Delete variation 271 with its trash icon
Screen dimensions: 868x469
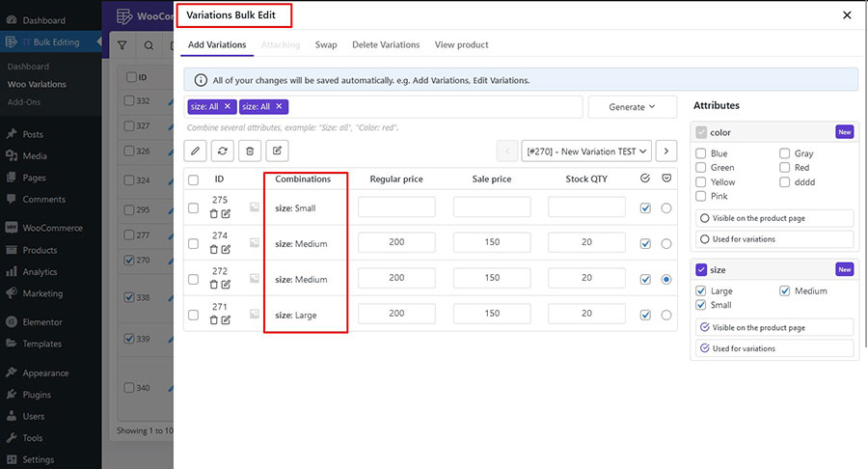point(214,320)
